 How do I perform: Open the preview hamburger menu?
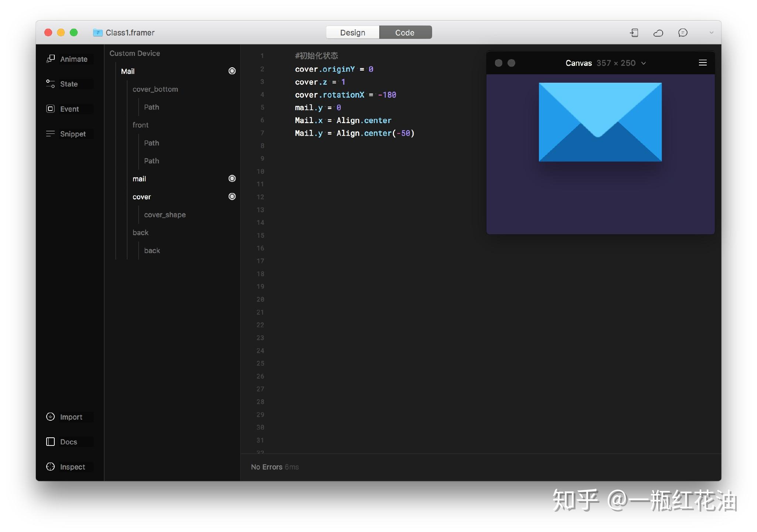tap(703, 63)
